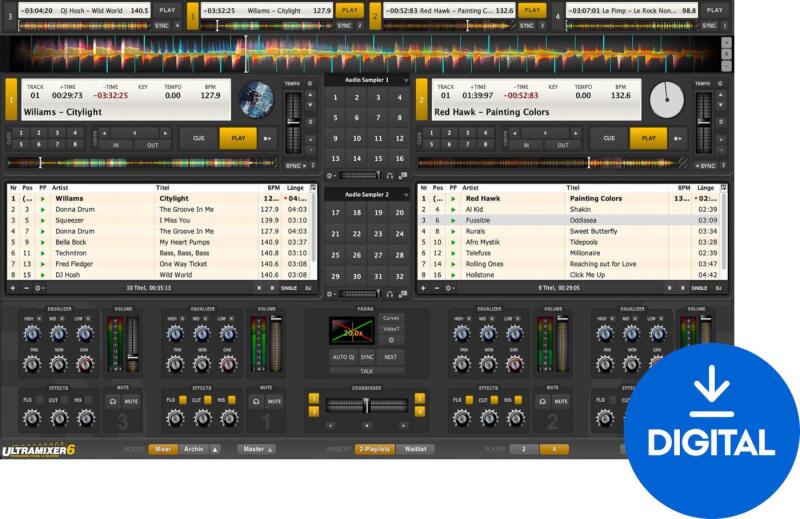The height and width of the screenshot is (519, 800).
Task: Expand the Audio Sampler 2 dropdown arrow
Action: coord(406,194)
